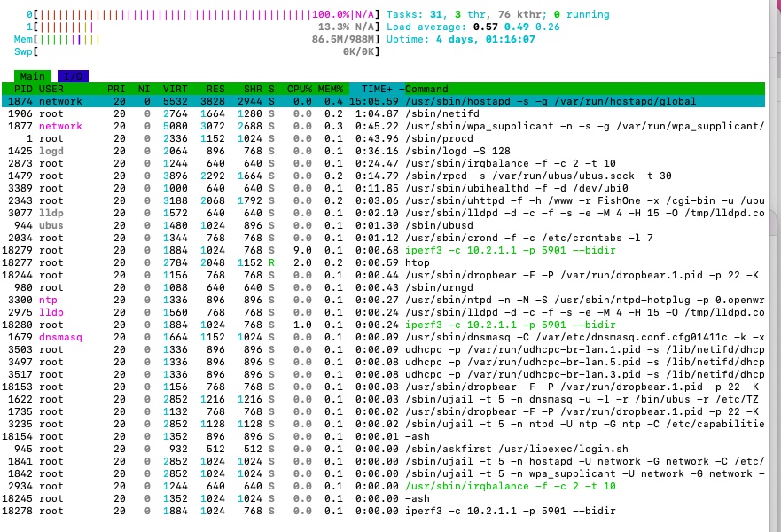
Task: Select the ntpd process row PID 3300
Action: click(x=383, y=300)
